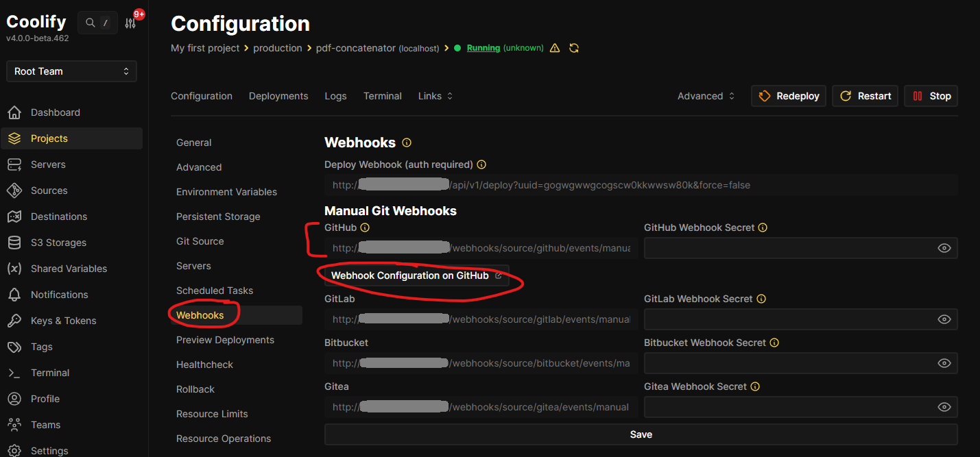Switch to the Configuration tab
The image size is (980, 457).
pyautogui.click(x=202, y=96)
